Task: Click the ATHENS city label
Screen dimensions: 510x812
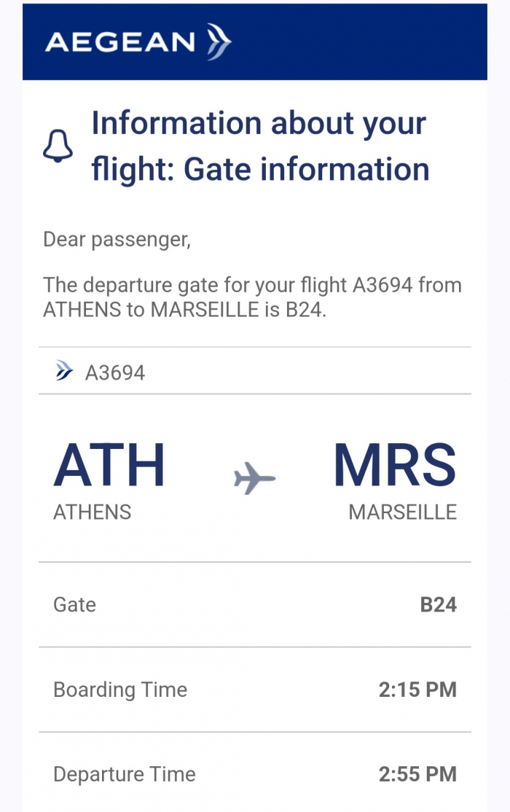Action: (92, 512)
